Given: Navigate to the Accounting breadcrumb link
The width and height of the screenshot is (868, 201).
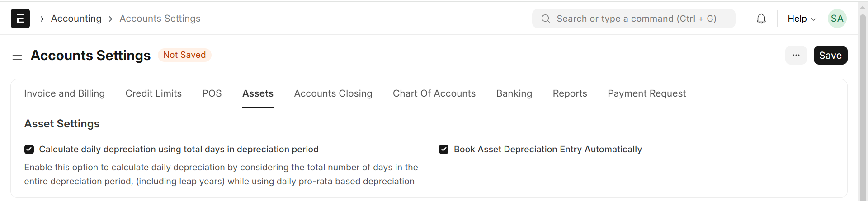Looking at the screenshot, I should tap(76, 19).
